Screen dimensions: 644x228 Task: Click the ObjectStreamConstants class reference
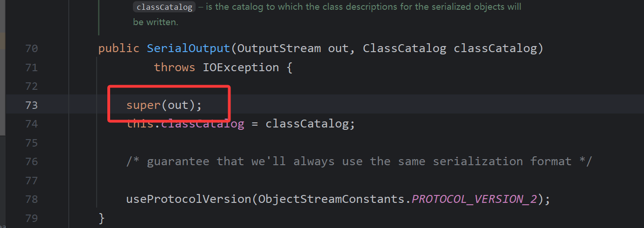pyautogui.click(x=331, y=199)
